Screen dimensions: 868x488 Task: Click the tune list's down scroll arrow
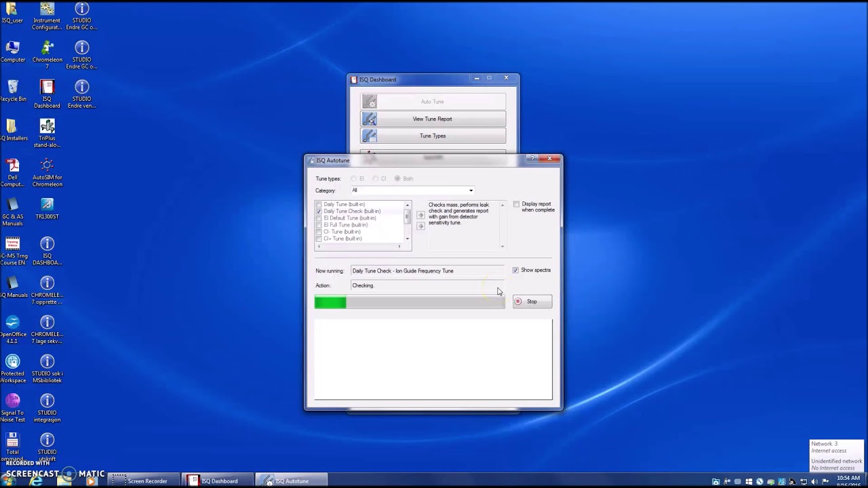[408, 239]
